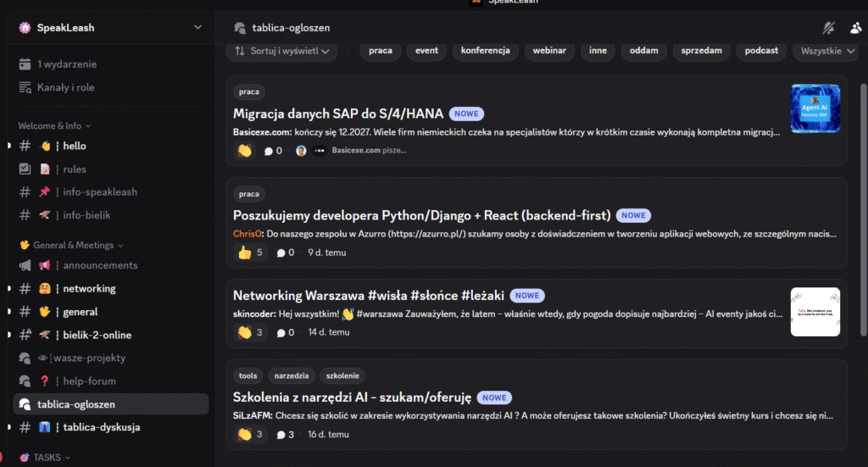Open post Networking Warszawa #wisła #słońce #leżaki
Screen dimensions: 868x467
(x=369, y=296)
